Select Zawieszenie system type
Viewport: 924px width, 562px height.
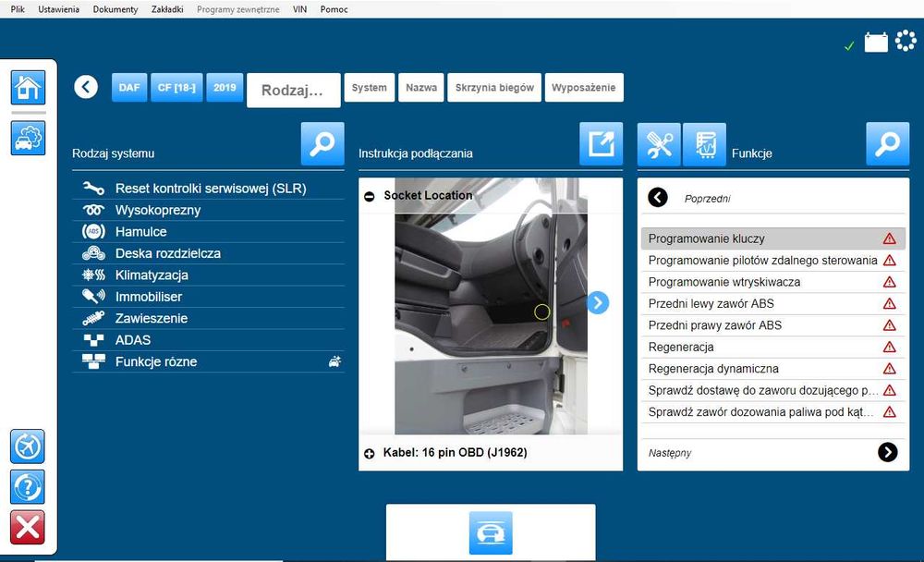(x=209, y=319)
